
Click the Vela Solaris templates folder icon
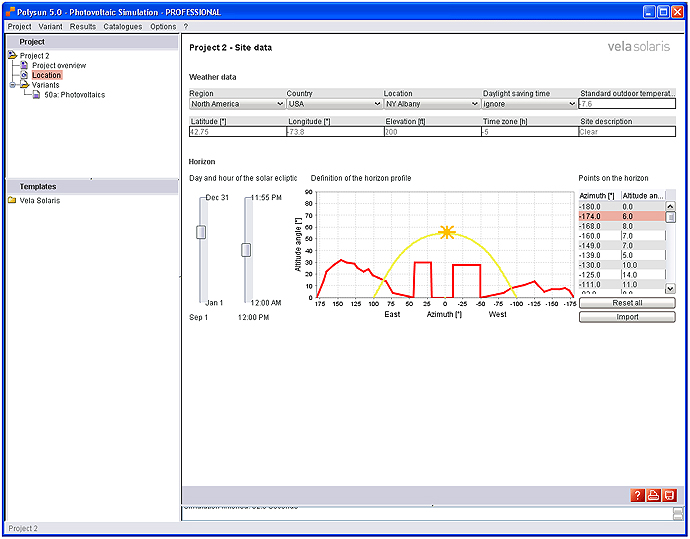point(12,200)
